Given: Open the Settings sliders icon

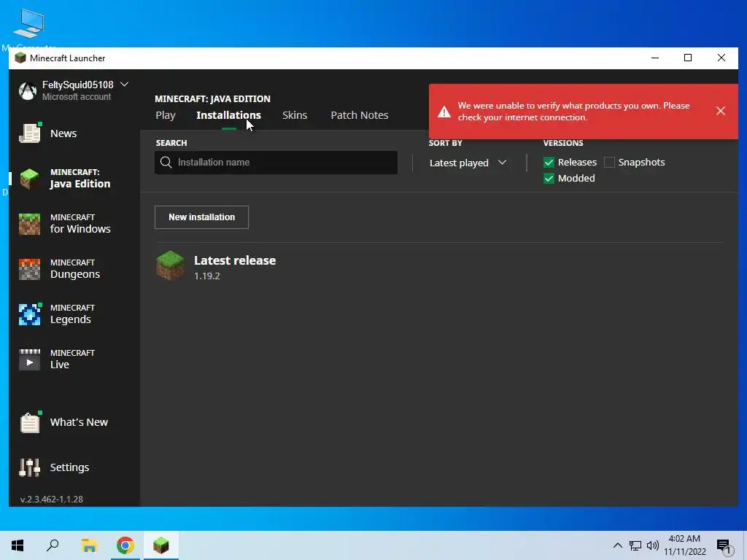Looking at the screenshot, I should [x=29, y=467].
